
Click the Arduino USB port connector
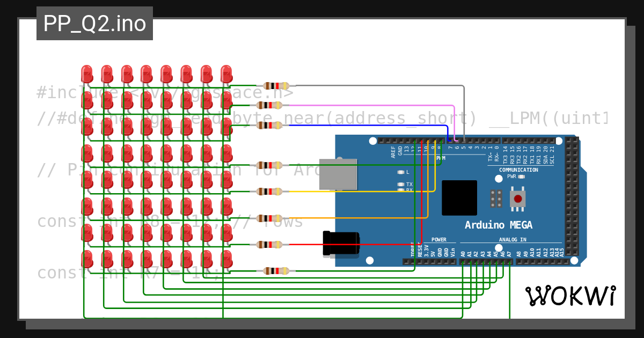point(338,174)
